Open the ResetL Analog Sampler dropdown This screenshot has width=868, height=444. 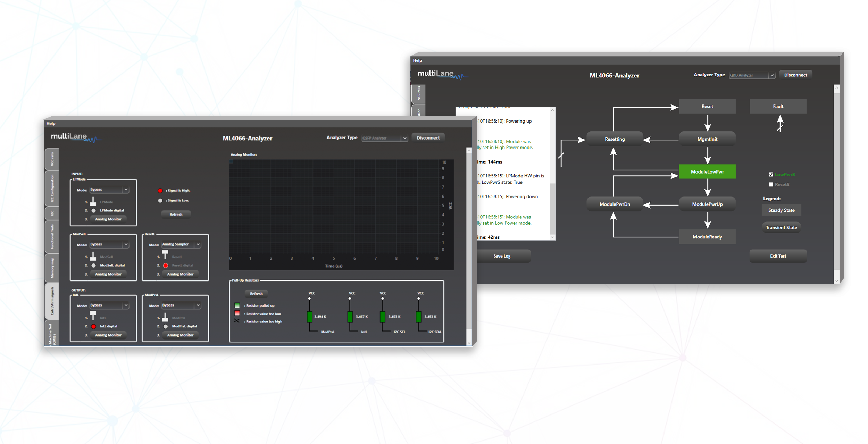coord(181,244)
